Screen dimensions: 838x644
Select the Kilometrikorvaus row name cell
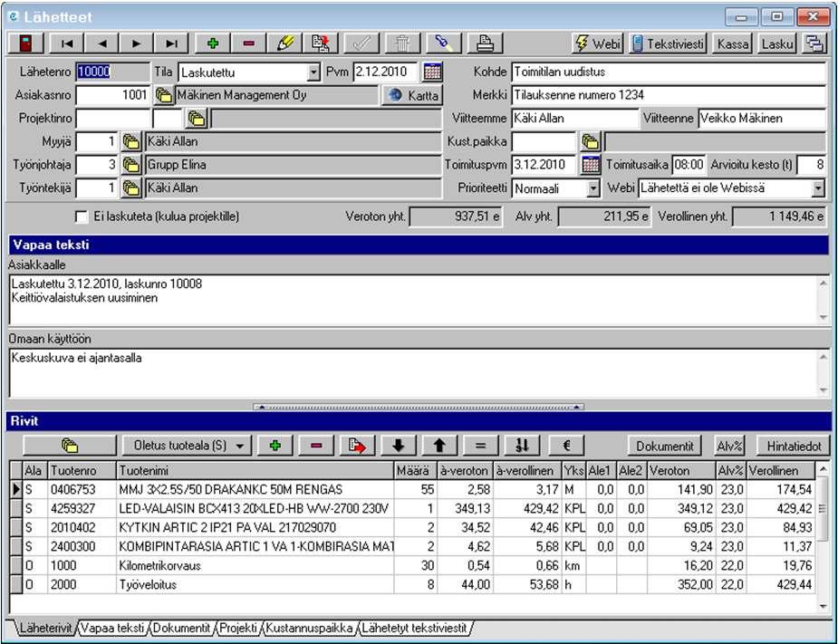255,565
